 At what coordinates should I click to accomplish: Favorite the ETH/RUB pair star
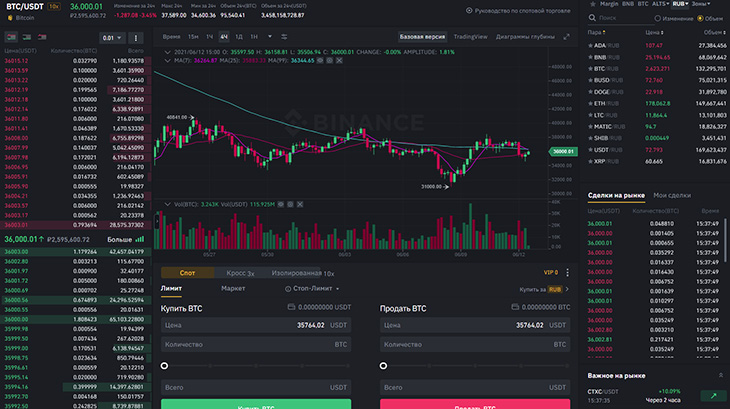pyautogui.click(x=590, y=103)
